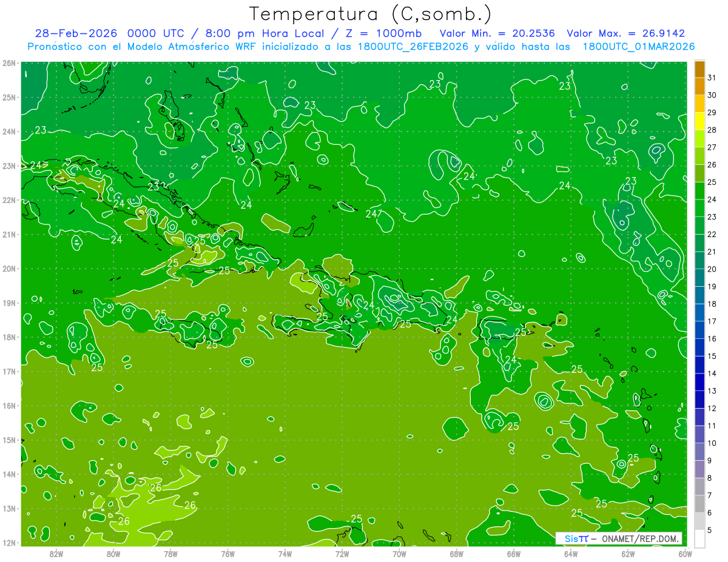Click the '23N' latitude axis label

click(9, 166)
